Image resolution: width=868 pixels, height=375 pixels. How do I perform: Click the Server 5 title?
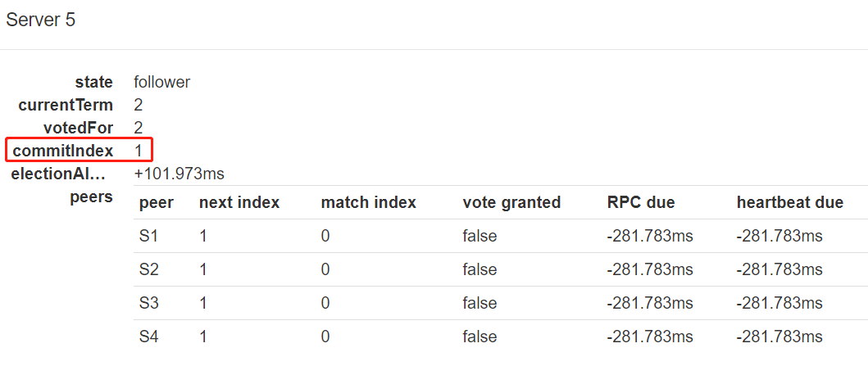coord(40,20)
